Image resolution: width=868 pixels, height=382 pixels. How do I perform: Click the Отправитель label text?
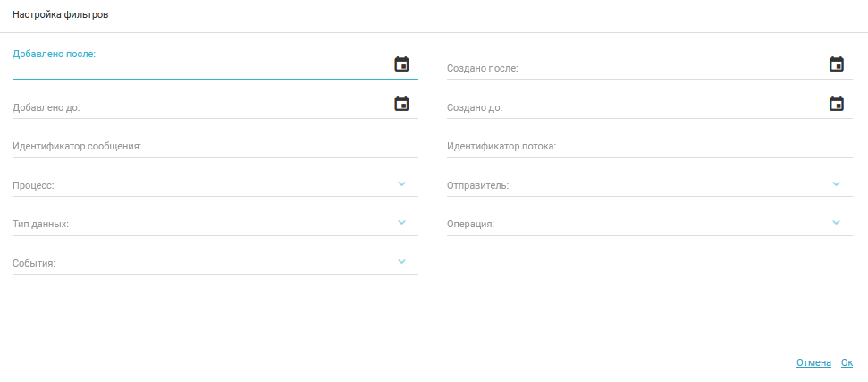tap(477, 185)
